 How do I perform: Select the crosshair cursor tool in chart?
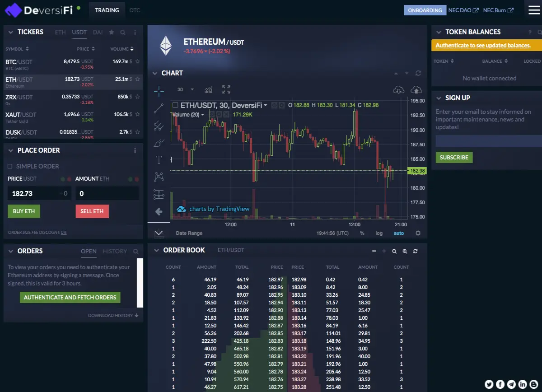tap(159, 90)
